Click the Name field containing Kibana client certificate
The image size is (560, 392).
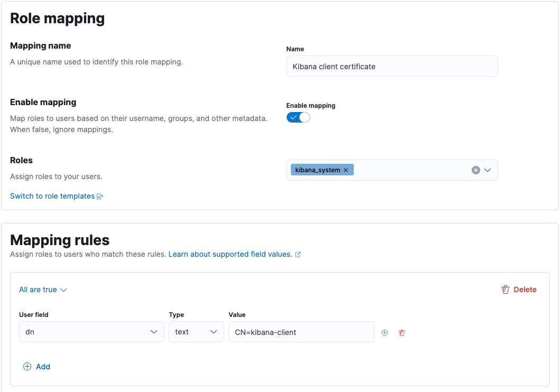click(392, 66)
